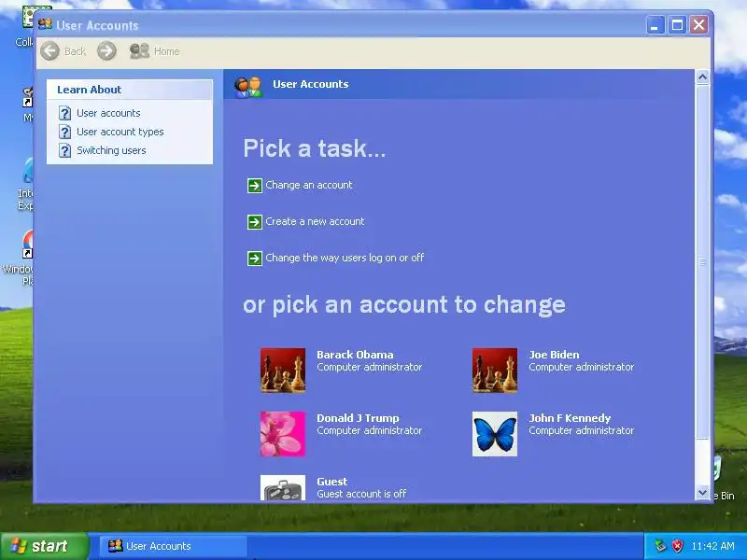The height and width of the screenshot is (560, 747).
Task: Open the John F Kennedy account name
Action: [570, 418]
